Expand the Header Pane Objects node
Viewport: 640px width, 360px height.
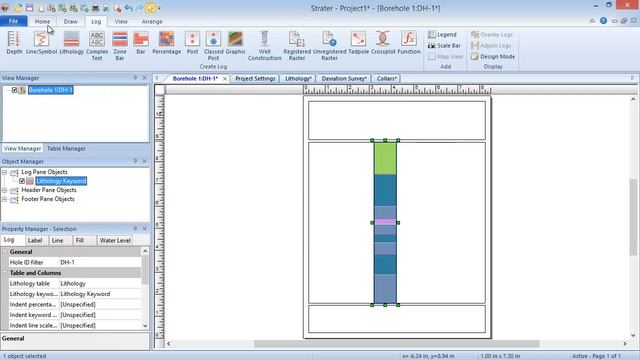[4, 190]
